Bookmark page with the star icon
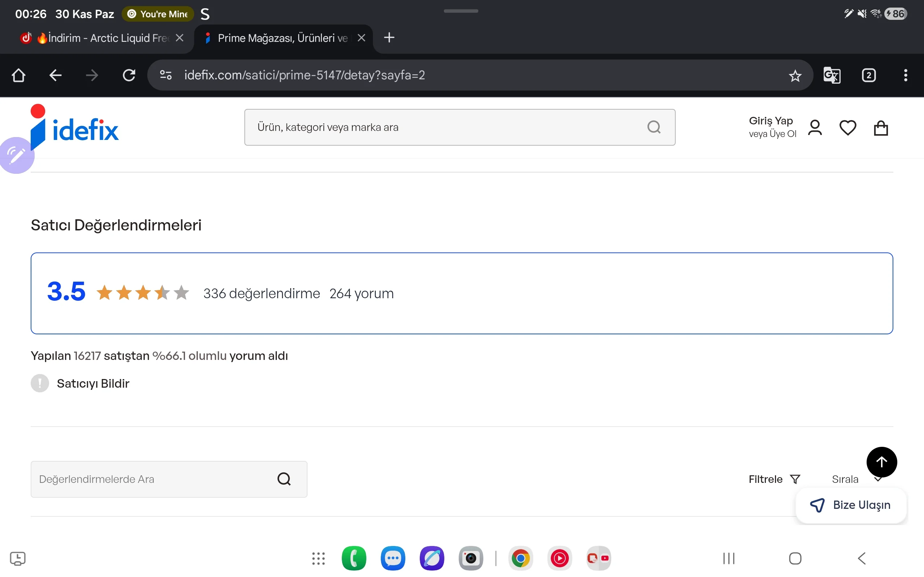924x577 pixels. point(795,76)
